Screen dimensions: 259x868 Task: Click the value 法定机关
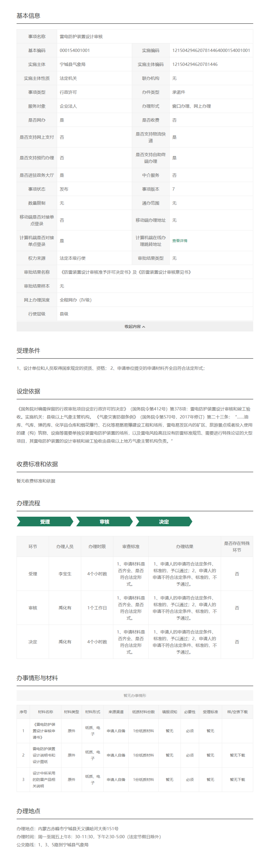coord(68,78)
